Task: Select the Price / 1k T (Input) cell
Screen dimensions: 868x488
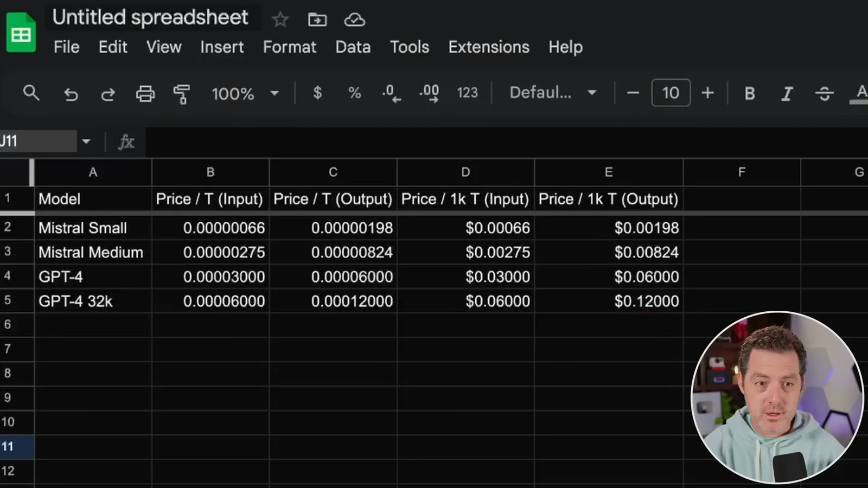Action: click(x=465, y=199)
